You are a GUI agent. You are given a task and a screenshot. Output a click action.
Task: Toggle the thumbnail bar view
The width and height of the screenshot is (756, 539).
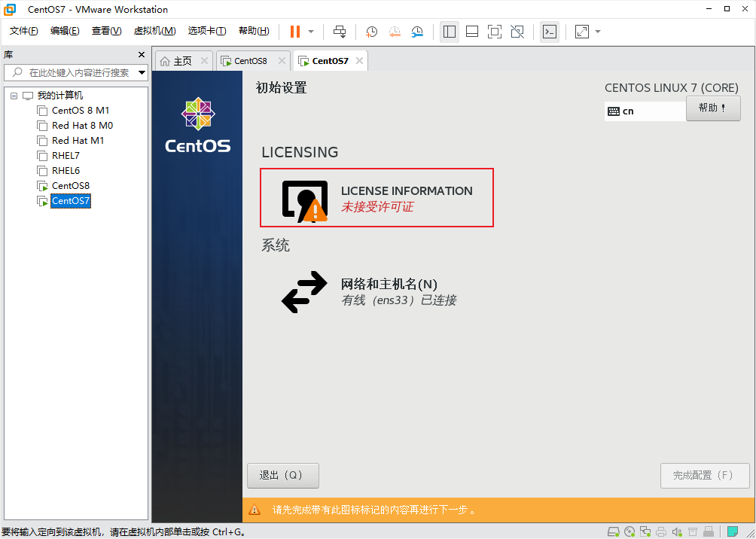[472, 32]
